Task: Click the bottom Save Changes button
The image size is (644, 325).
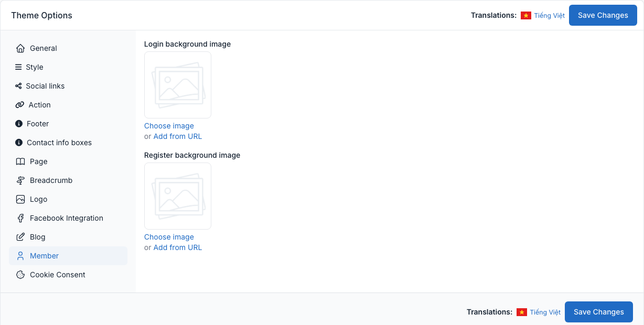Action: pyautogui.click(x=599, y=312)
